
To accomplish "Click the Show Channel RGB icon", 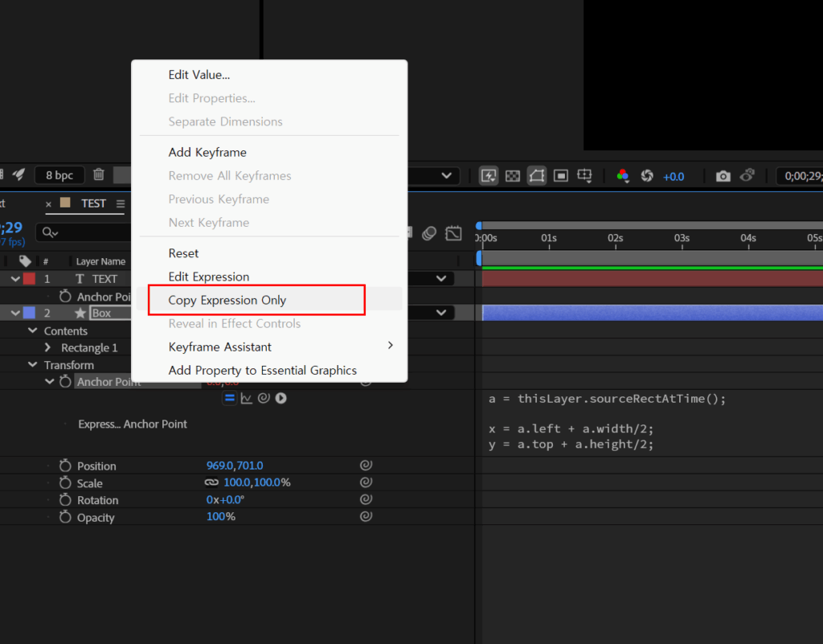I will (x=623, y=176).
